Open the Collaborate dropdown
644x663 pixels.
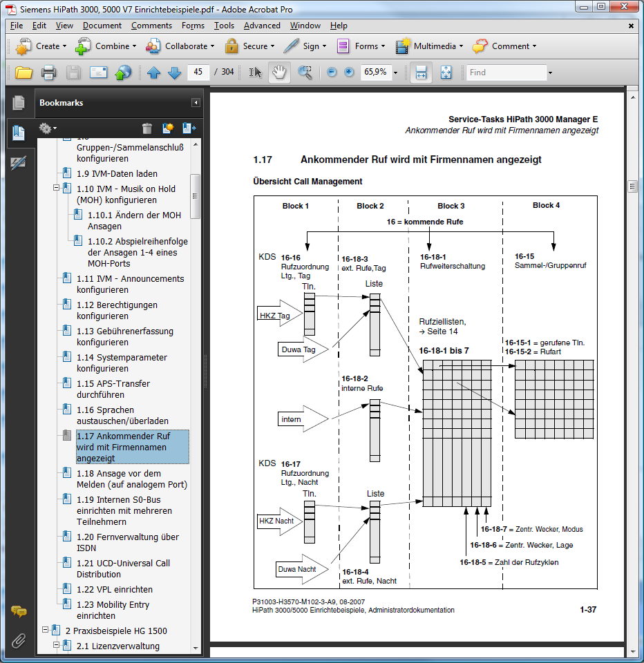[x=180, y=46]
